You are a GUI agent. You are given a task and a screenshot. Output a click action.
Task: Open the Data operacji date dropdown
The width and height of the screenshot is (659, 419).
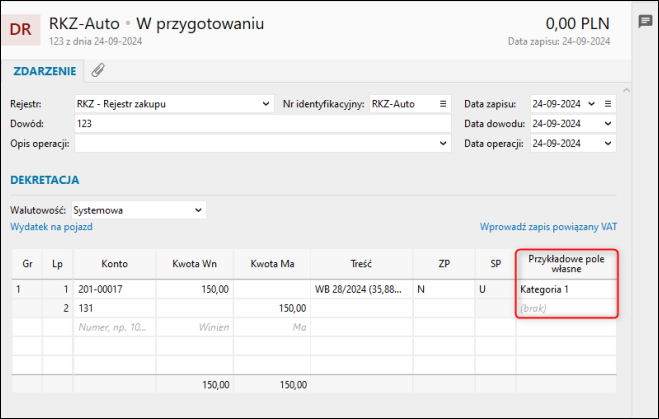(608, 143)
